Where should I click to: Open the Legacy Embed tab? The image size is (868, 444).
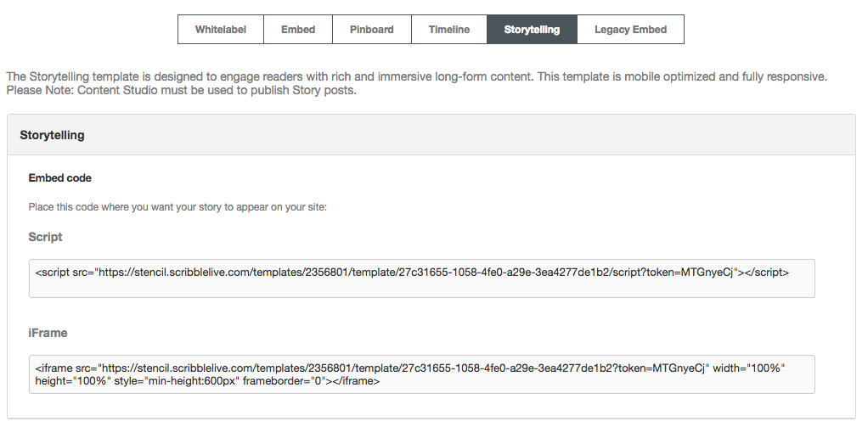coord(630,30)
